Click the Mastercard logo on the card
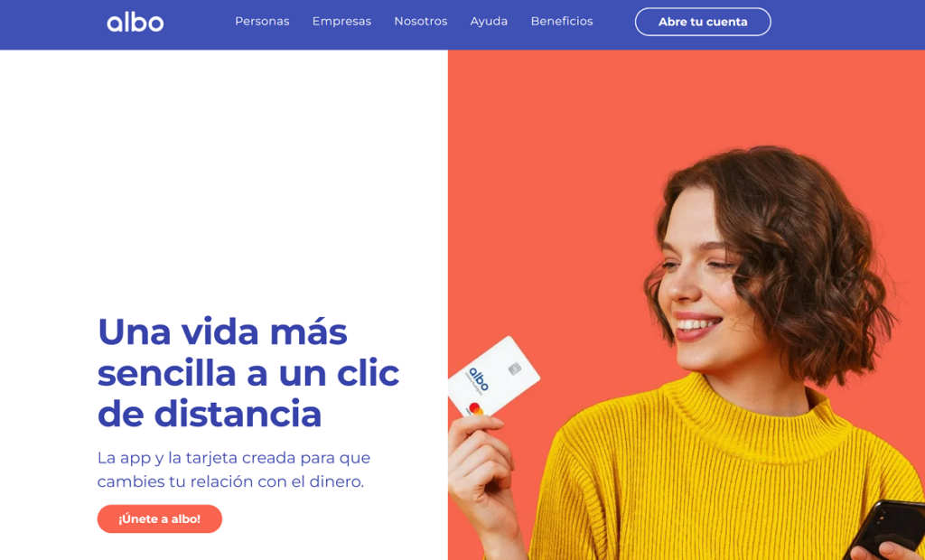 tap(476, 408)
